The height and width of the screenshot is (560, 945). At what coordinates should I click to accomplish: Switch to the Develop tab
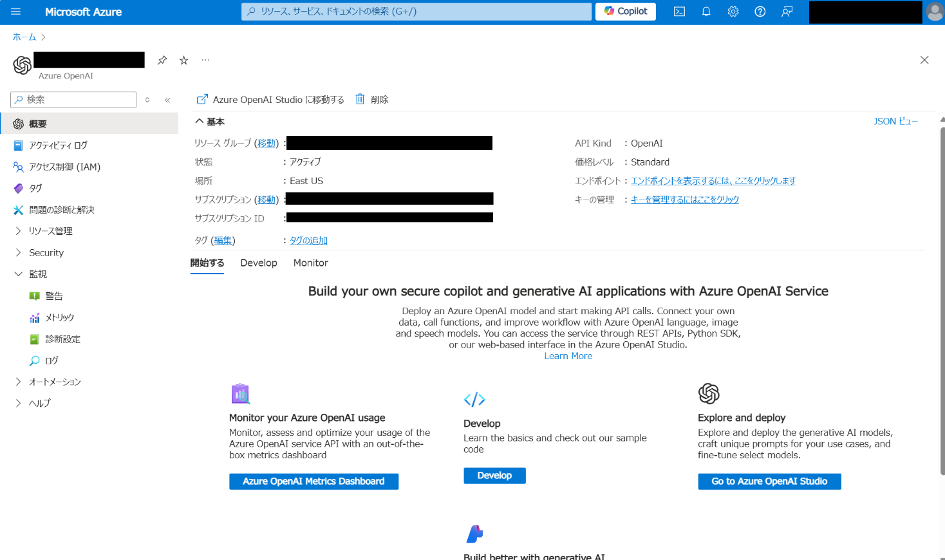258,263
